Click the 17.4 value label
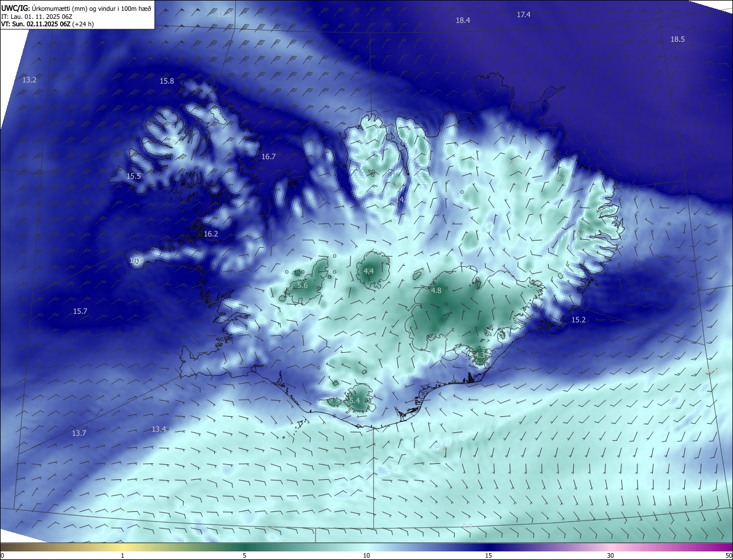 coord(523,14)
